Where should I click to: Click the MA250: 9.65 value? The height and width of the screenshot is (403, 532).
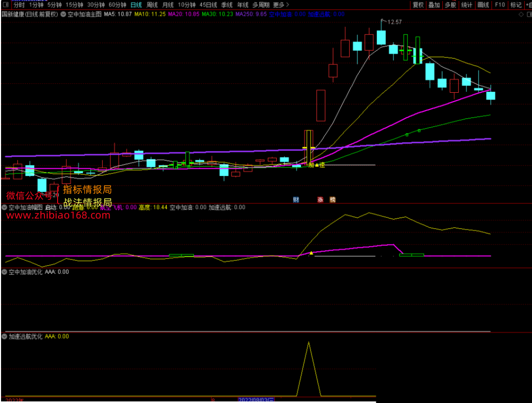pyautogui.click(x=251, y=14)
